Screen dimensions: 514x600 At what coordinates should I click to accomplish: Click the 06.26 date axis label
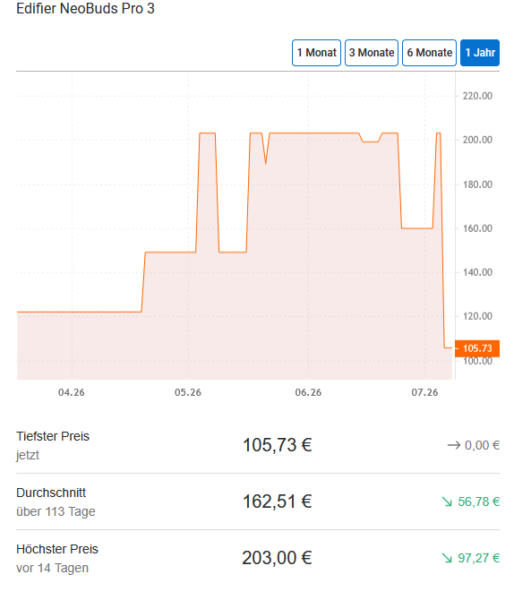pos(308,392)
